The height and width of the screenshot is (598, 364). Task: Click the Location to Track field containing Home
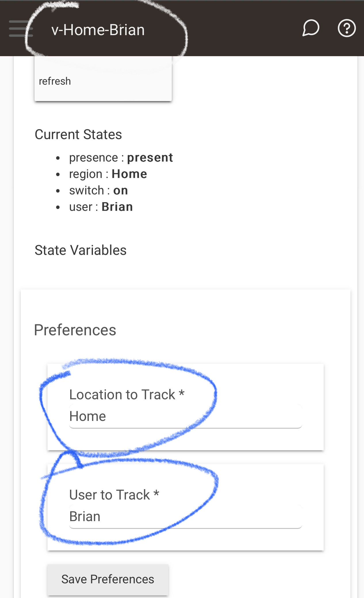[185, 417]
